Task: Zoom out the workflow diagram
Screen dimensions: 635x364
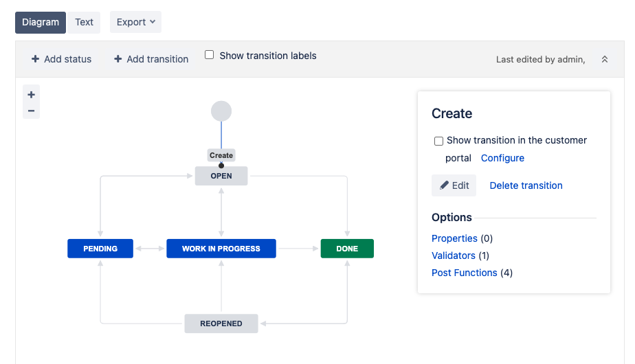Action: coord(31,111)
